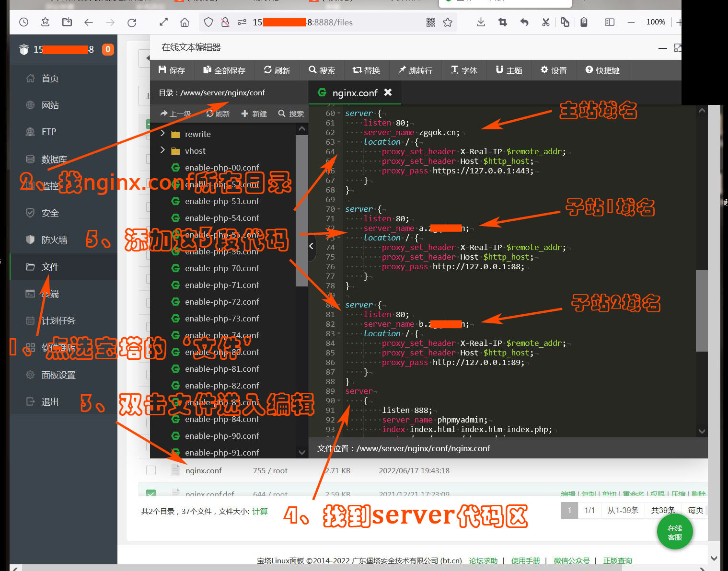The height and width of the screenshot is (571, 728).
Task: Click the browser back arrow
Action: [89, 22]
